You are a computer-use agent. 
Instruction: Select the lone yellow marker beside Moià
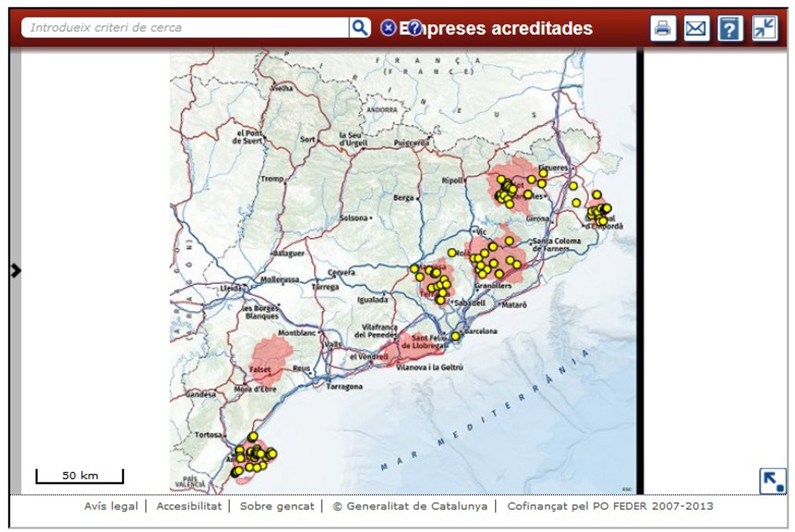[452, 252]
